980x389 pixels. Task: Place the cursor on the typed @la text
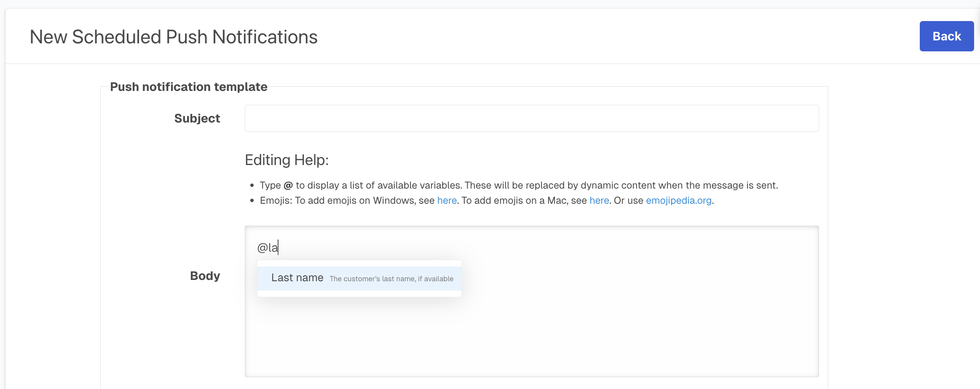point(268,248)
